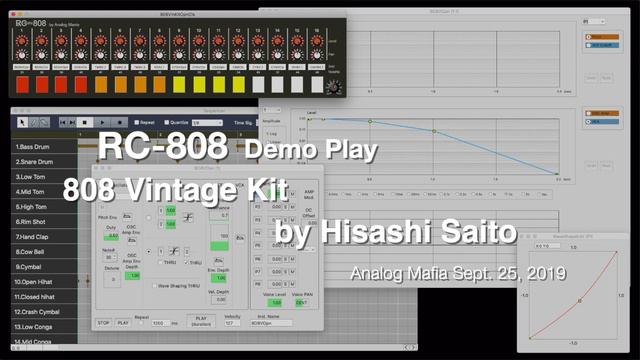
Task: Trigger the orange pad on channel 8
Action: pos(160,85)
